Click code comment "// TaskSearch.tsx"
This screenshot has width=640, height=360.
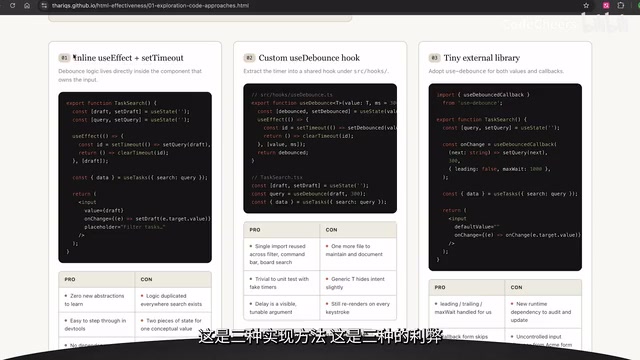277,177
